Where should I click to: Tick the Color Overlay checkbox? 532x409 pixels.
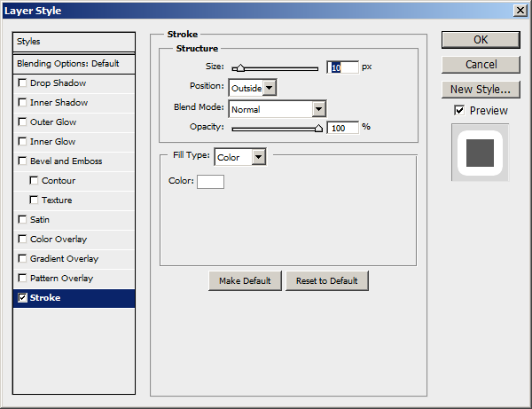22,239
